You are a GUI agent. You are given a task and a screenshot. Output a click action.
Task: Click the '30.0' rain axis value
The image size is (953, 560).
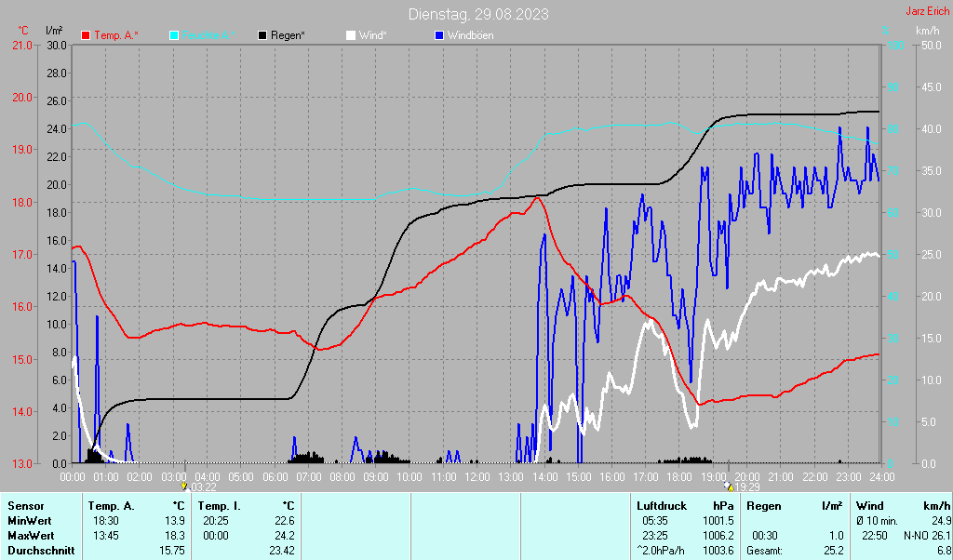[x=56, y=46]
